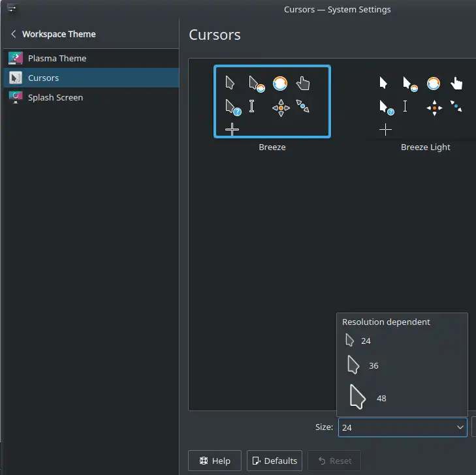Click the Cursors sidebar icon
476x475 pixels.
tap(16, 78)
